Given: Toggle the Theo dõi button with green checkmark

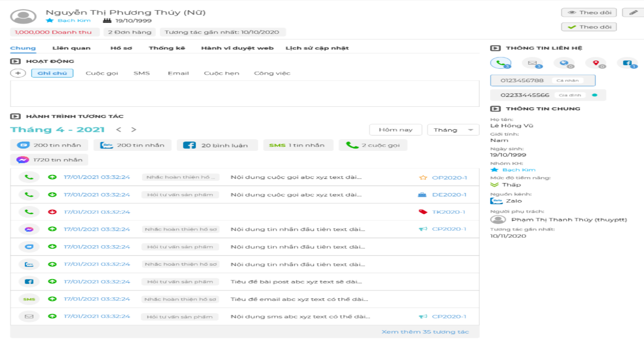Looking at the screenshot, I should 589,27.
